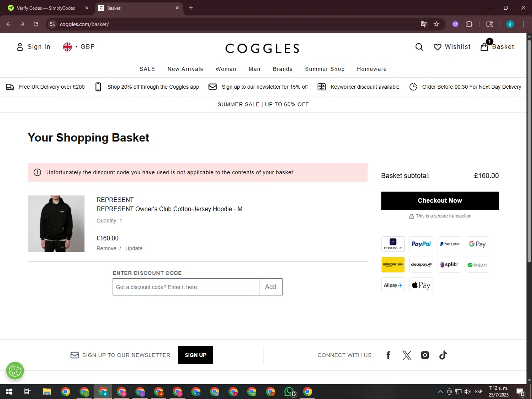Image resolution: width=532 pixels, height=399 pixels.
Task: Select the Alipay+ payment option
Action: 393,285
